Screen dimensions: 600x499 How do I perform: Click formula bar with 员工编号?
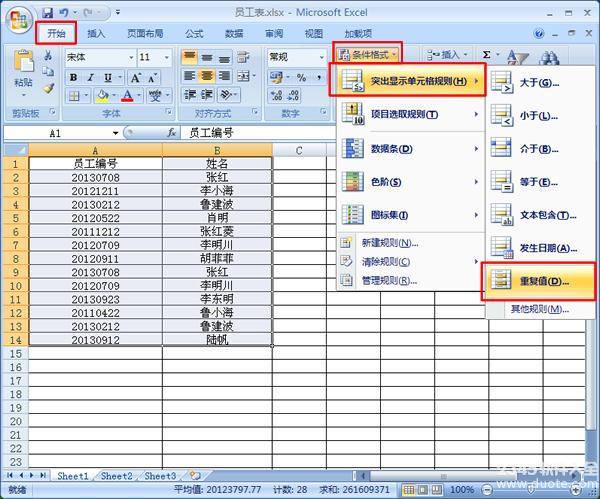260,133
